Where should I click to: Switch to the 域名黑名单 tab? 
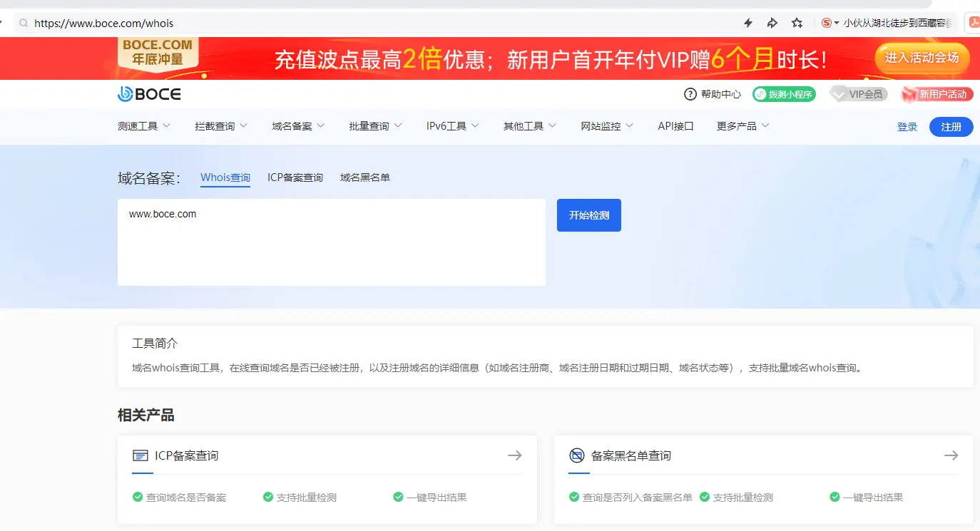[365, 177]
